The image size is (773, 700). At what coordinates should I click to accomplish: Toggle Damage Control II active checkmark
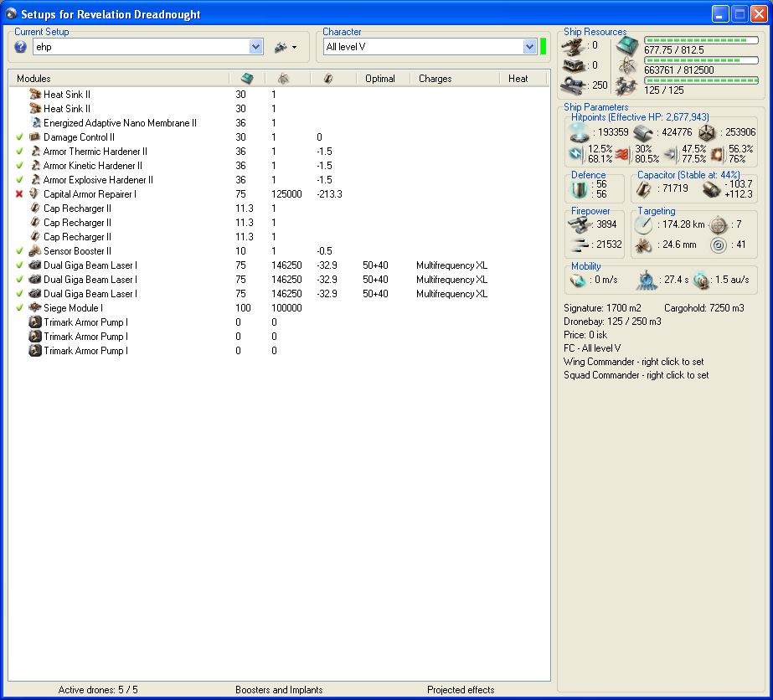point(19,137)
